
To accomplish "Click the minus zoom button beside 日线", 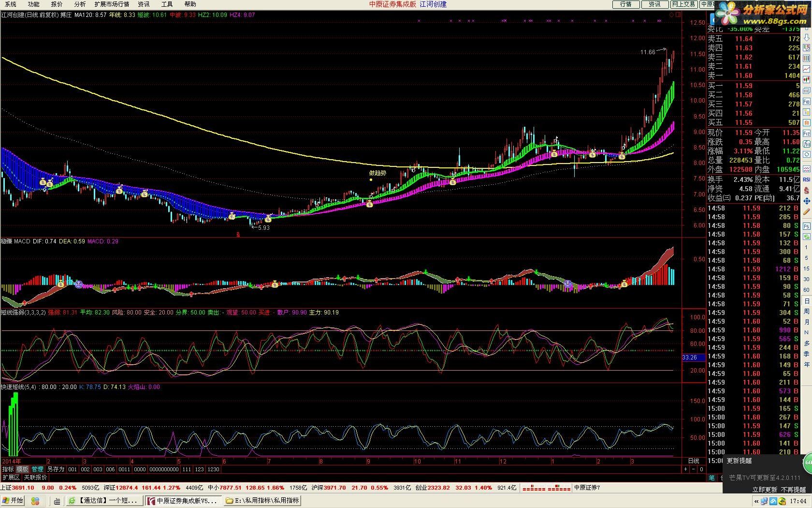I will click(694, 469).
